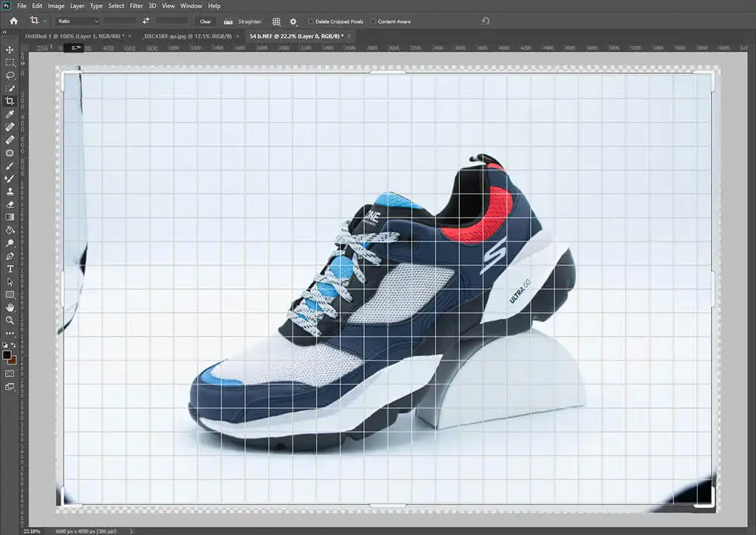756x535 pixels.
Task: Select the Move tool
Action: click(10, 49)
